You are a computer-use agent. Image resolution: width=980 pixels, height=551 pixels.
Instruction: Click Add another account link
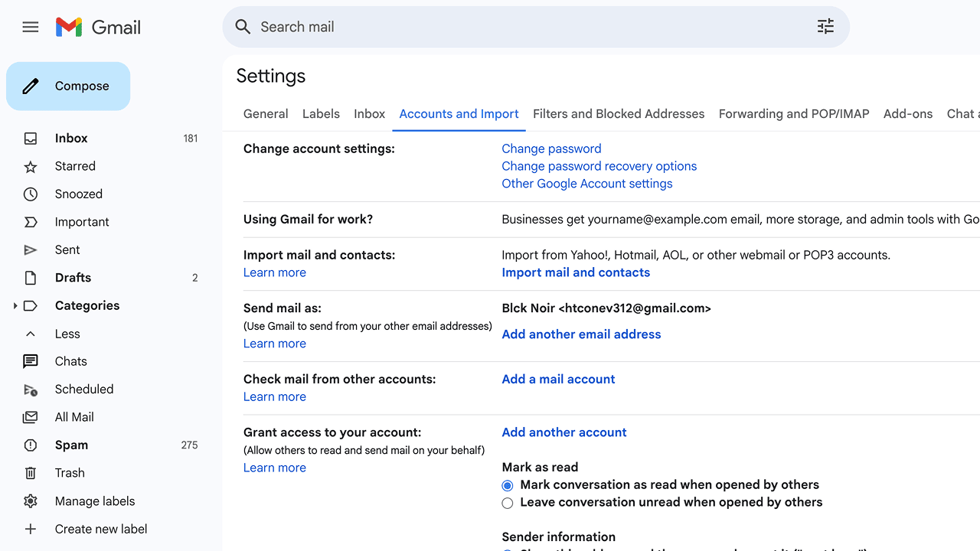click(x=564, y=432)
